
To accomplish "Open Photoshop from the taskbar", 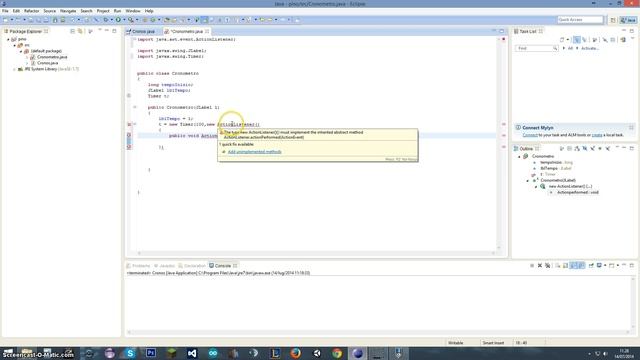I will (151, 353).
